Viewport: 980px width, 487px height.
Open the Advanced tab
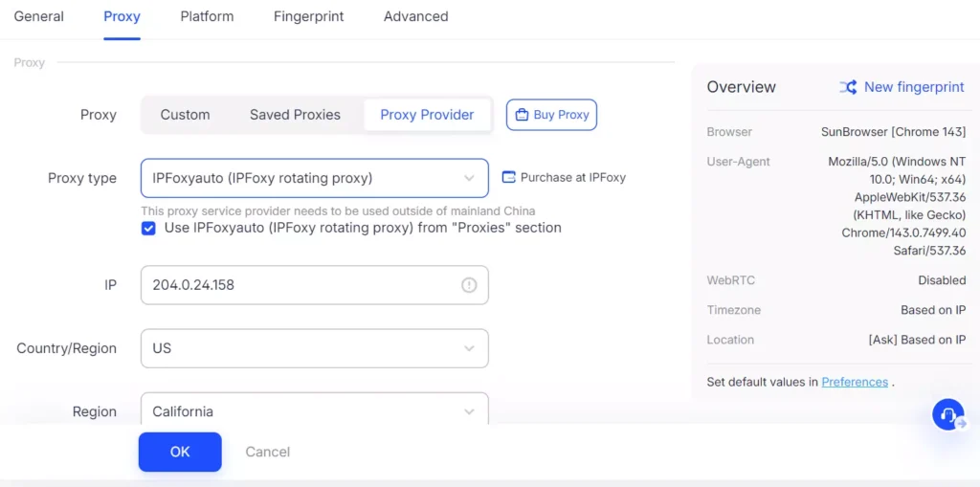(415, 16)
